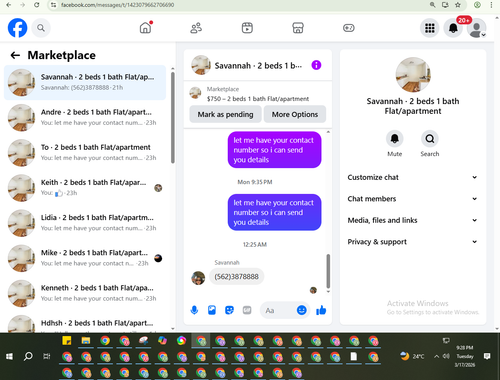Open File Explorer taskbar icon
Image resolution: width=500 pixels, height=380 pixels.
(86, 340)
